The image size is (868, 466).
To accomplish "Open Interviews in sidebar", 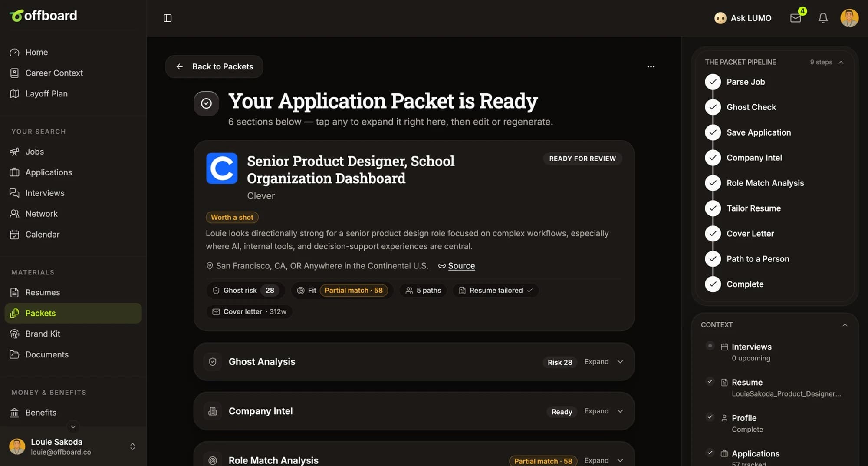I will click(x=73, y=193).
